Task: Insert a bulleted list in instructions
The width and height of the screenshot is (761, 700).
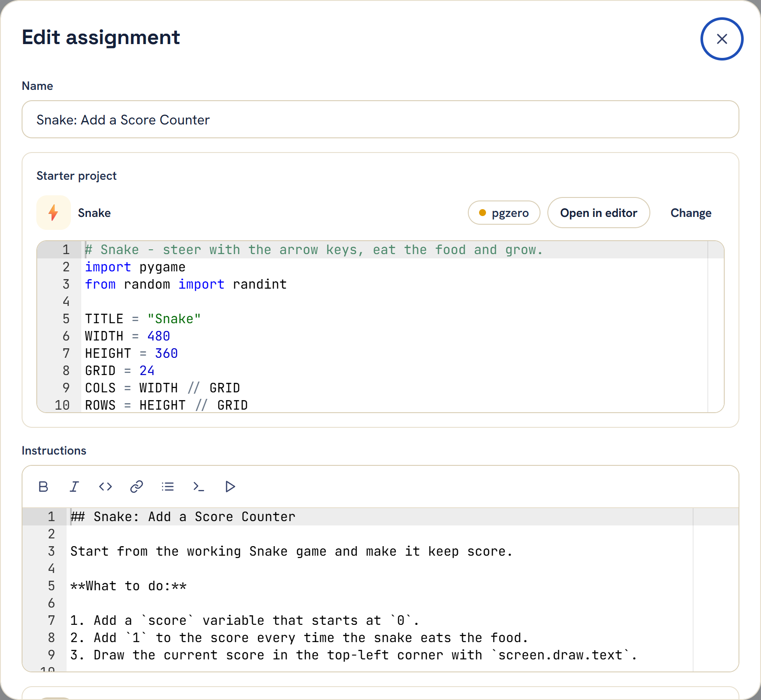Action: [168, 487]
